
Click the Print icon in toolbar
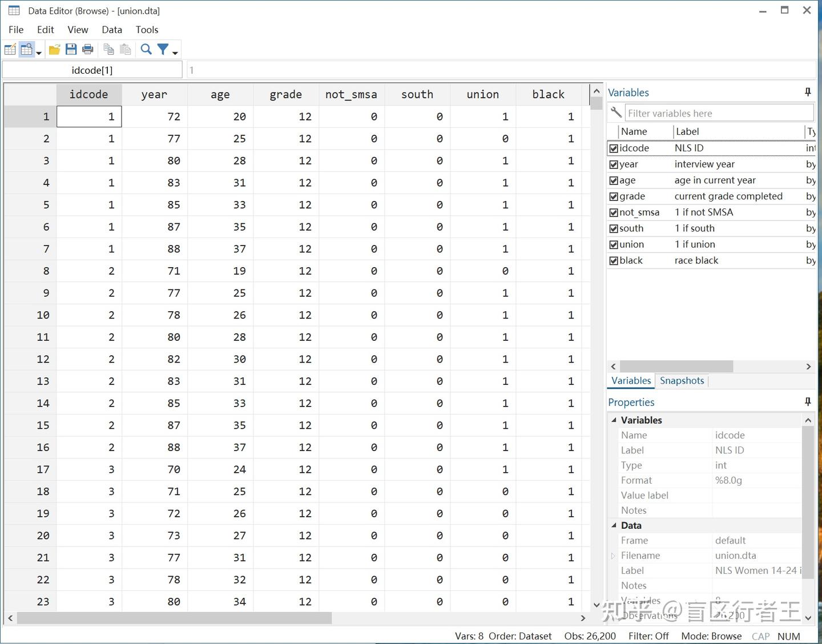point(88,50)
